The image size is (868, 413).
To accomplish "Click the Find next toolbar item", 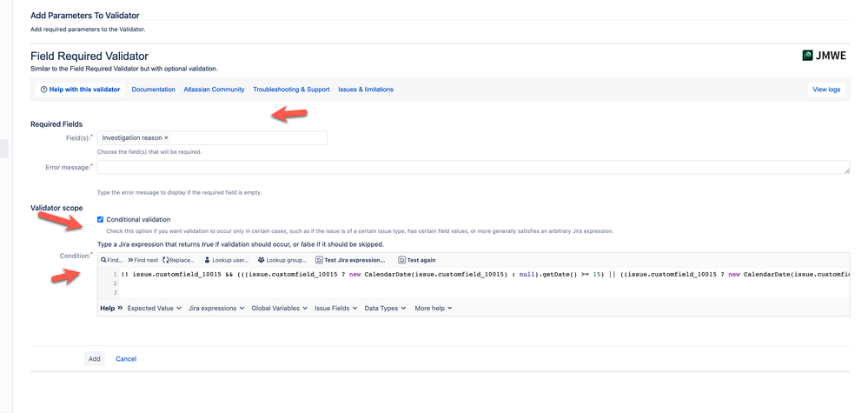I will point(142,260).
